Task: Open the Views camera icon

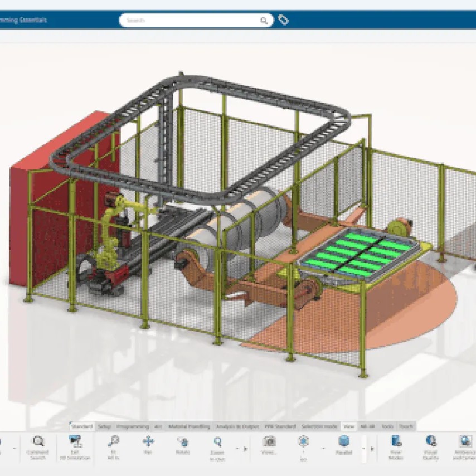Action: click(269, 442)
